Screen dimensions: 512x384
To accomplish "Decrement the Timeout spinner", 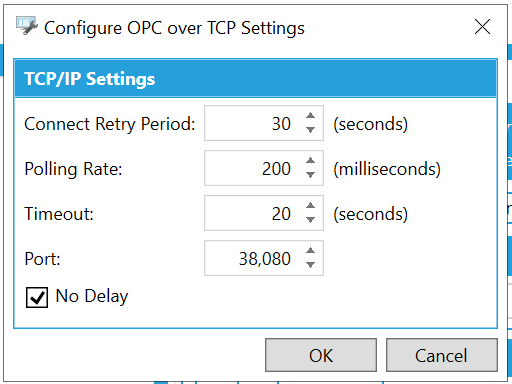I will 310,220.
